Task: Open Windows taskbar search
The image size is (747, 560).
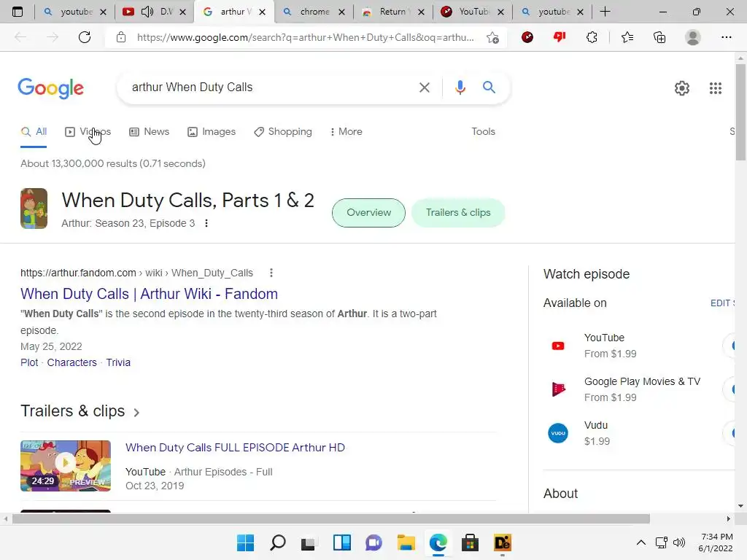Action: tap(278, 542)
